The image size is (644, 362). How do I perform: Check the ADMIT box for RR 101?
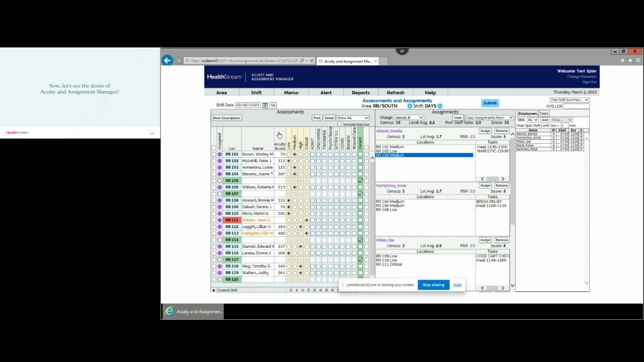coord(312,154)
